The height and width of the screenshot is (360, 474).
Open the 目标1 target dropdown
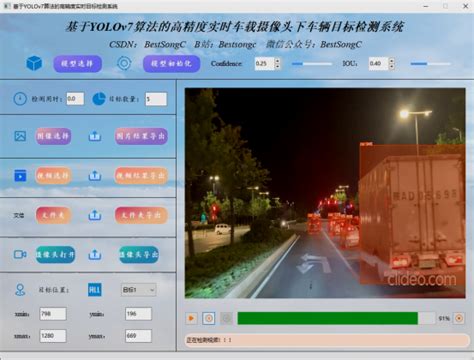(138, 290)
